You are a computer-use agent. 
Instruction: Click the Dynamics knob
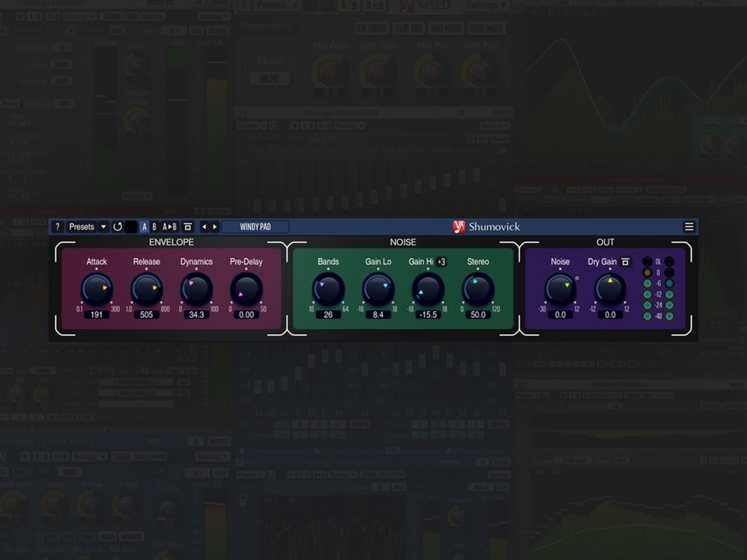pyautogui.click(x=196, y=289)
